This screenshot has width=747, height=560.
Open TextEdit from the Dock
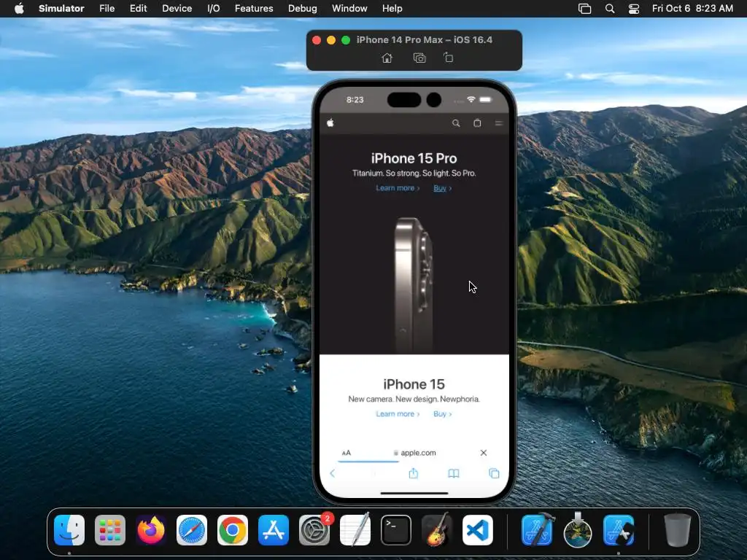click(355, 530)
